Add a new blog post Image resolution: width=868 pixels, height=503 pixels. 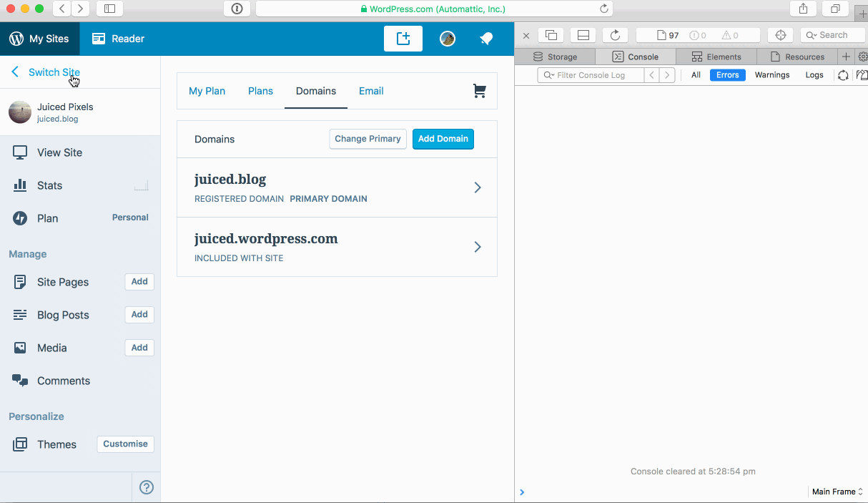pyautogui.click(x=139, y=315)
